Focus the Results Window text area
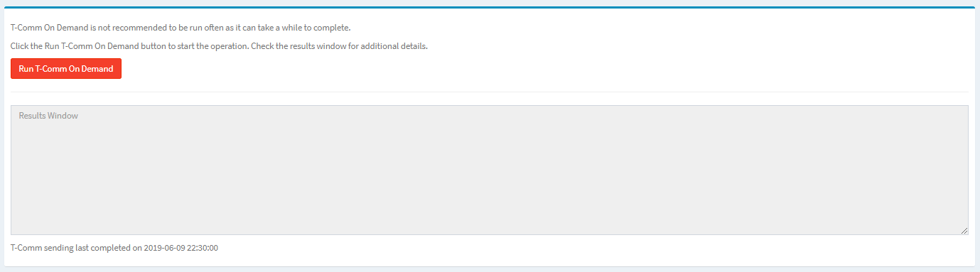The width and height of the screenshot is (980, 272). click(490, 170)
